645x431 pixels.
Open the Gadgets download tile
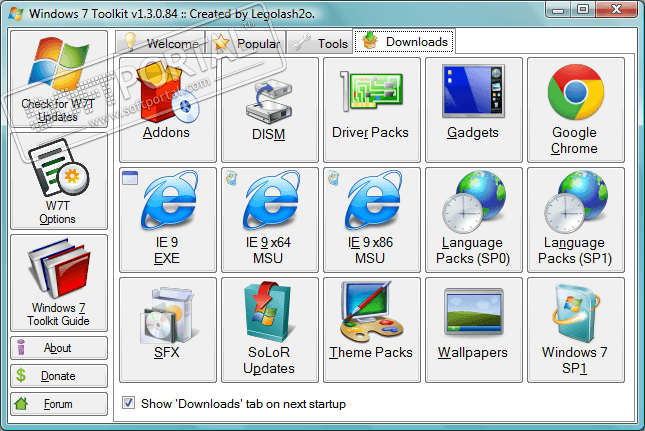474,110
